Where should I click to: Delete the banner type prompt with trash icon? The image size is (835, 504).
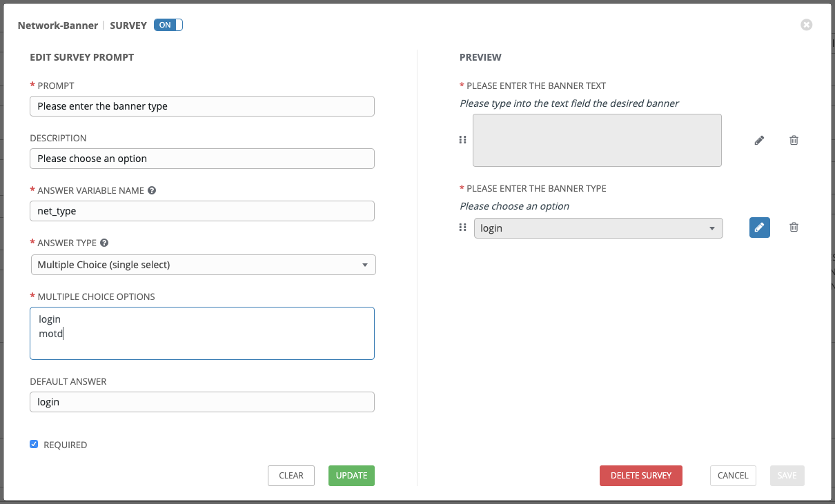pos(794,227)
